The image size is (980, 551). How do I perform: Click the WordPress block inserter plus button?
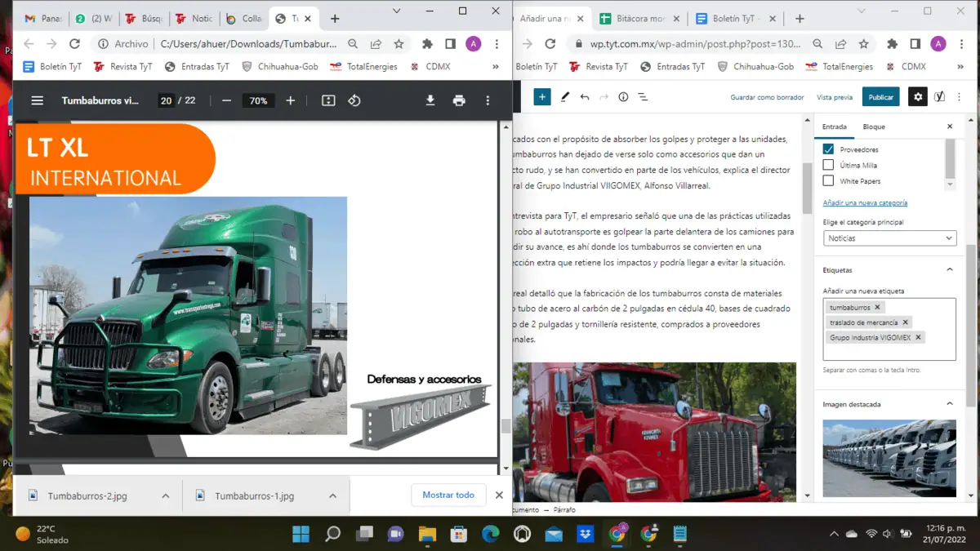click(x=542, y=96)
